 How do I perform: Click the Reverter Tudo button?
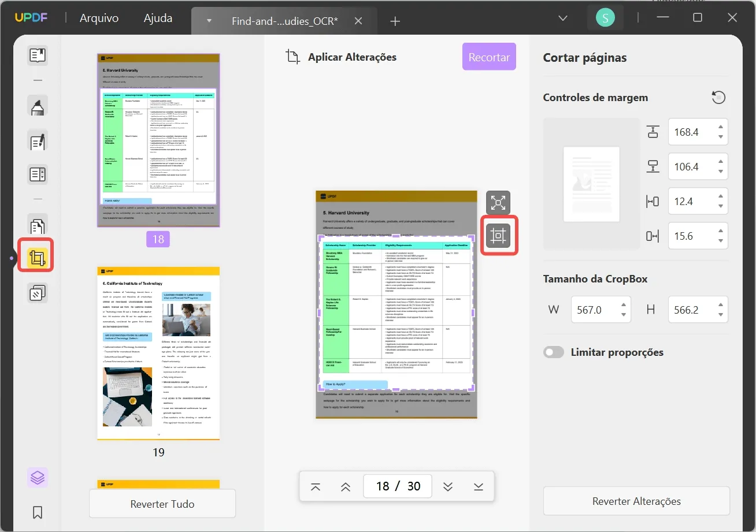pyautogui.click(x=162, y=504)
